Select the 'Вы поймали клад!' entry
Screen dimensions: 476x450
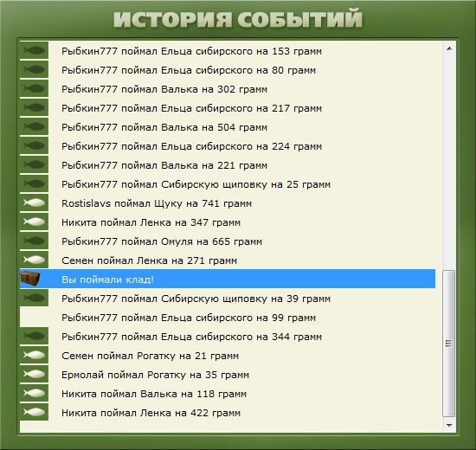pyautogui.click(x=228, y=279)
